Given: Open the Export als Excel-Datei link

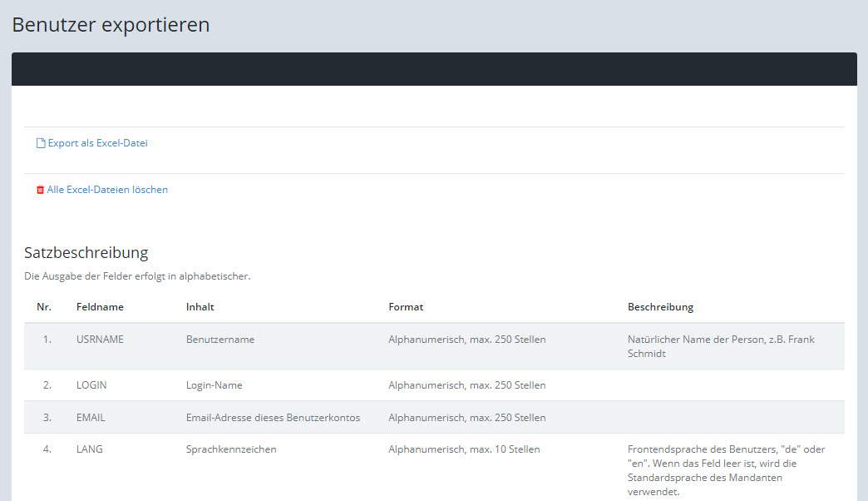Looking at the screenshot, I should click(x=97, y=143).
